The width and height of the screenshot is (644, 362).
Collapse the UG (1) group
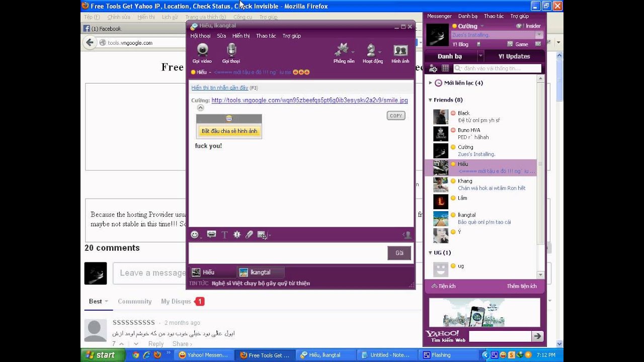[430, 252]
